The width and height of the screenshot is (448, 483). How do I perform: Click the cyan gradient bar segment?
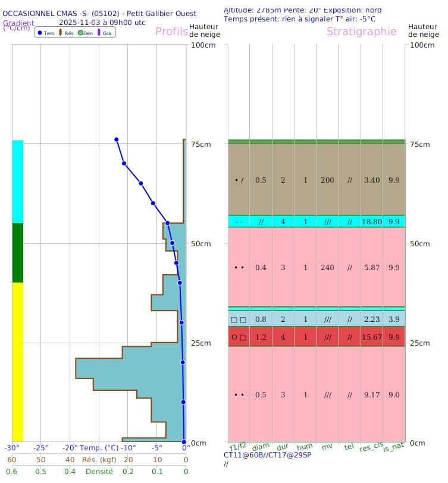click(18, 181)
